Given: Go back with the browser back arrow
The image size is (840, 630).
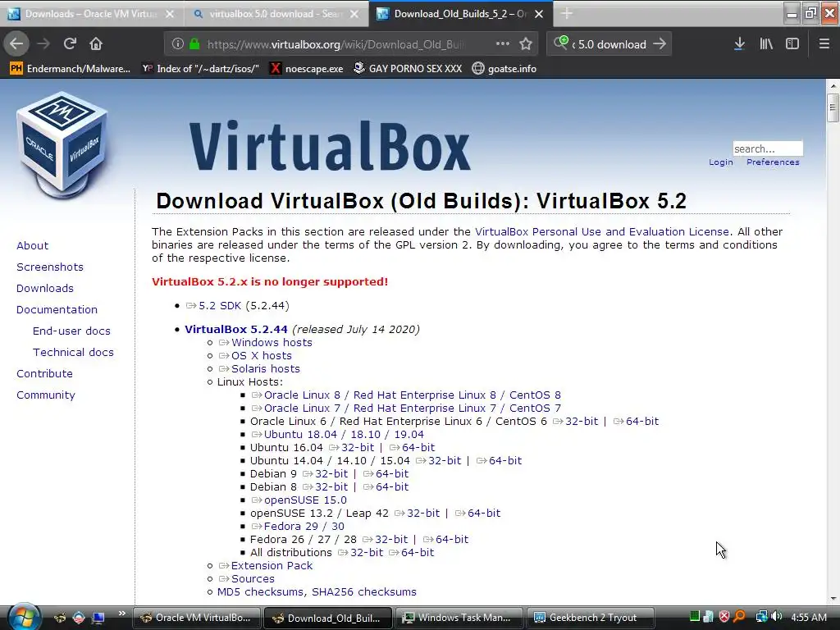Looking at the screenshot, I should click(16, 44).
